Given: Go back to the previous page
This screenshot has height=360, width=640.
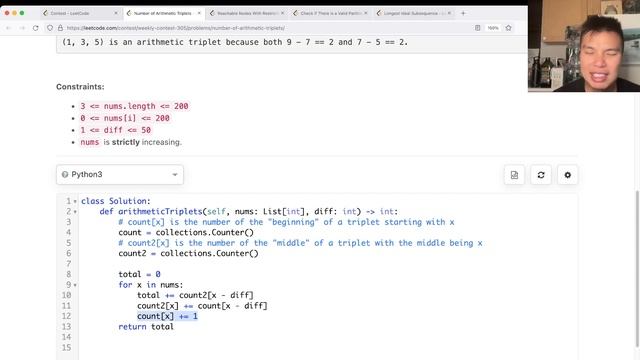Looking at the screenshot, I should click(9, 28).
